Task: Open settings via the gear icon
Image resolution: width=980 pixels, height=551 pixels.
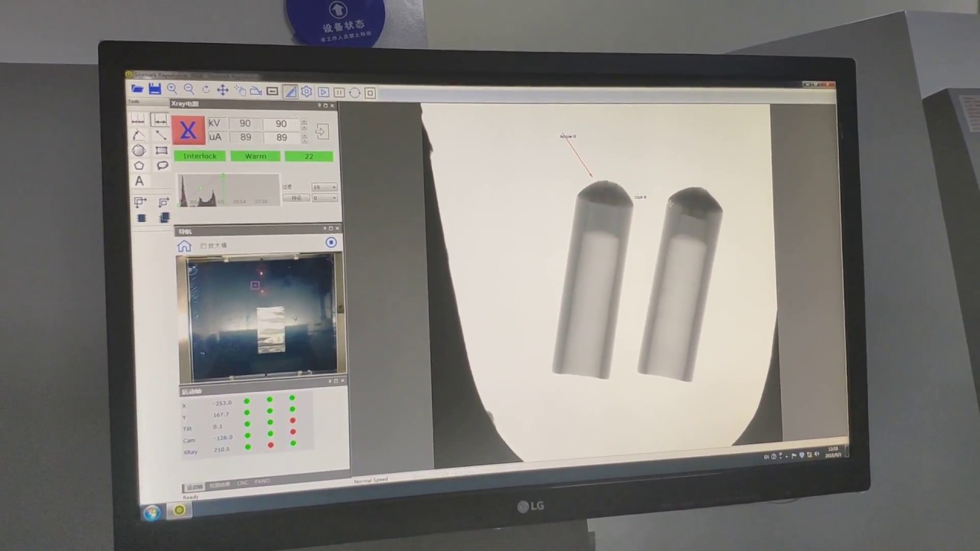Action: [x=306, y=92]
